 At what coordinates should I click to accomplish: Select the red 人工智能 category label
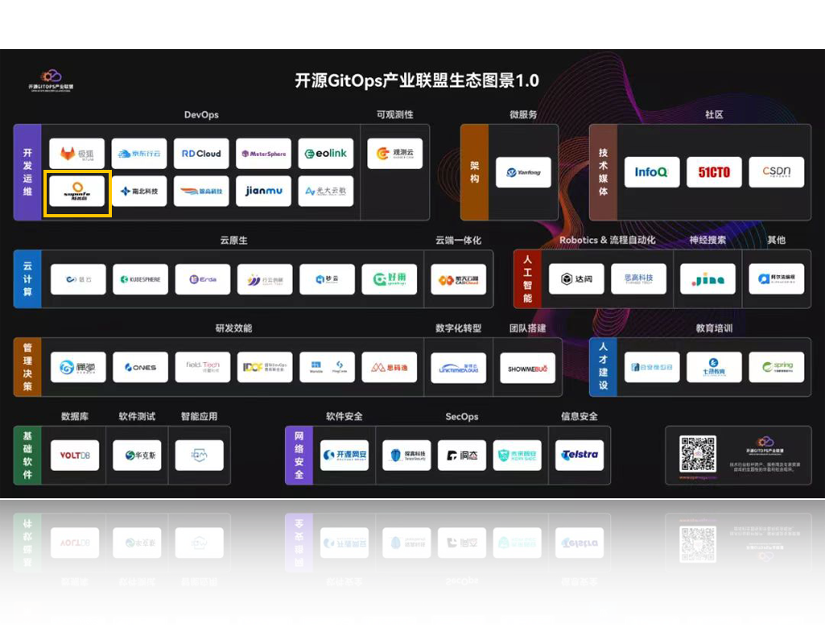click(527, 279)
